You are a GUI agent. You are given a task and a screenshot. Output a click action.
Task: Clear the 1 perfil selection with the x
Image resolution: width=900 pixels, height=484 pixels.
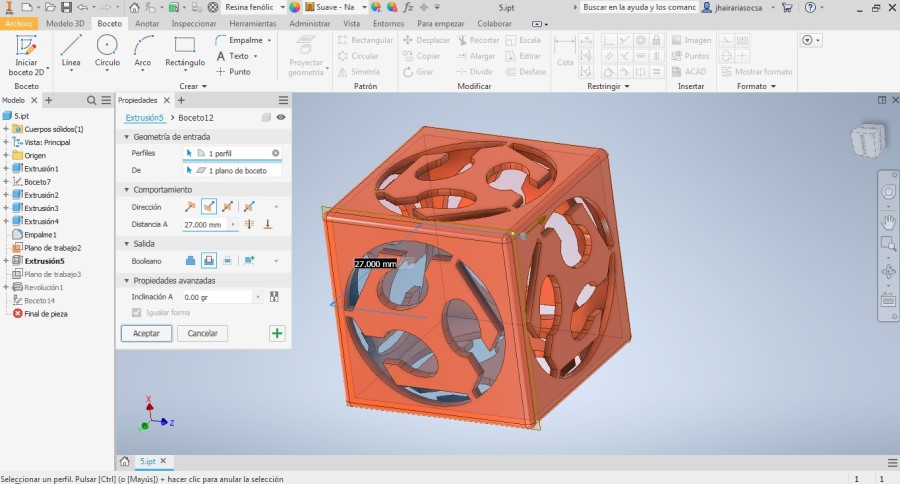[276, 153]
